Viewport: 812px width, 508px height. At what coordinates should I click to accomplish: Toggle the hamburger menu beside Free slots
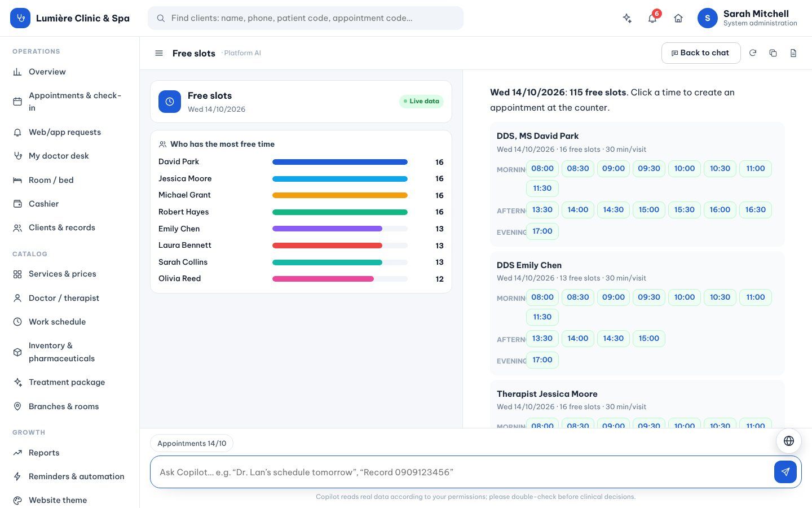[x=159, y=53]
